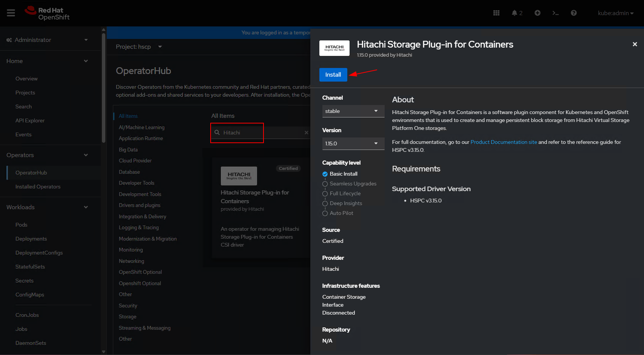
Task: Click the Install button
Action: (333, 75)
